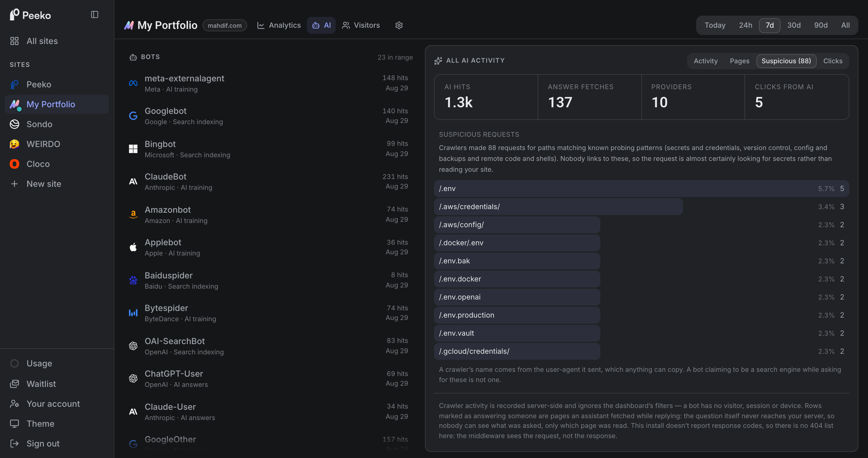Click the All sites grid icon
The height and width of the screenshot is (458, 868).
coord(14,41)
